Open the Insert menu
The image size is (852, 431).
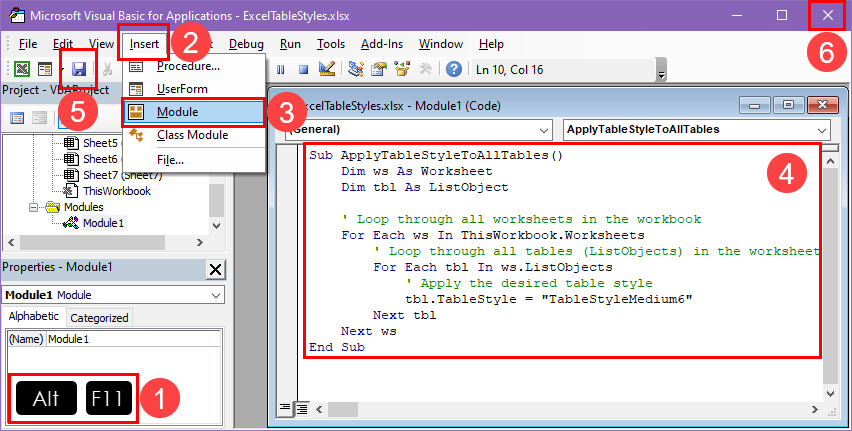[x=144, y=44]
